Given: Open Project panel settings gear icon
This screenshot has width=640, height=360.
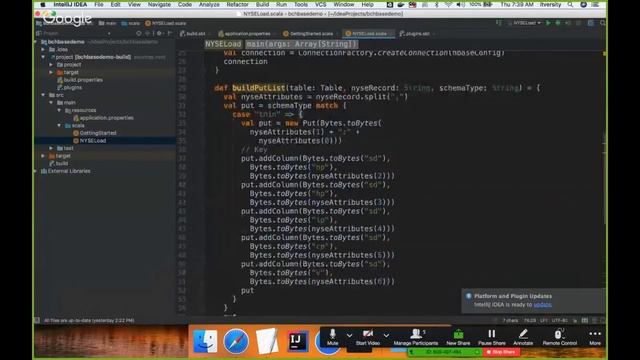Looking at the screenshot, I should click(x=160, y=33).
